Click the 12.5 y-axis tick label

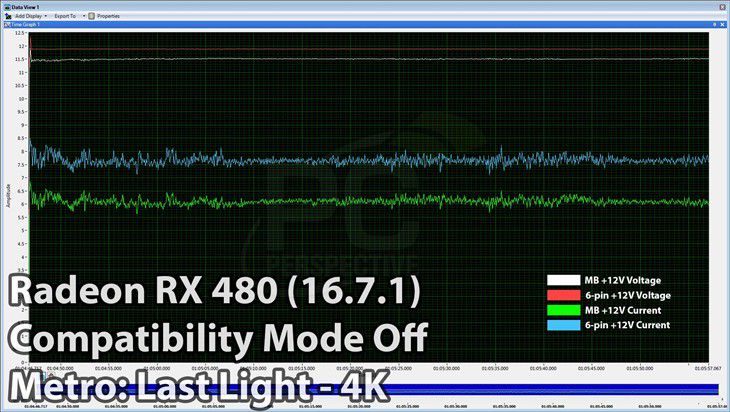click(20, 33)
